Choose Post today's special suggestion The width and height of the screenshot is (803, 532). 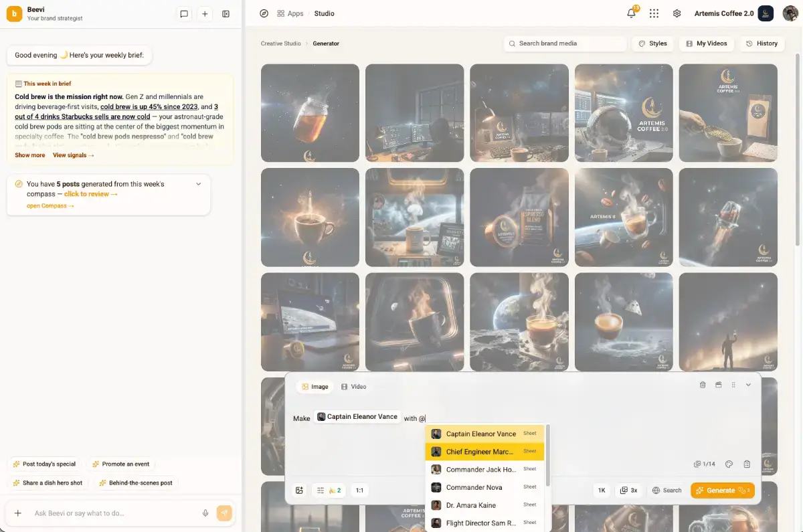[x=45, y=464]
